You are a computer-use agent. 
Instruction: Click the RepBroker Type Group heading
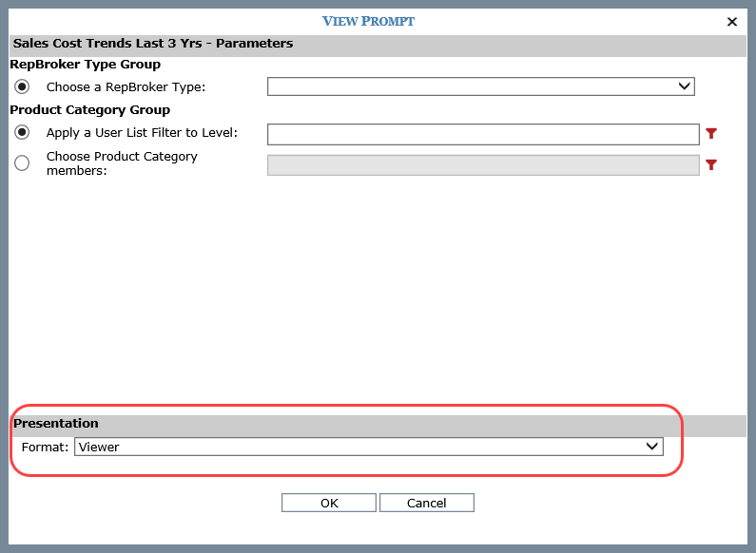(85, 65)
